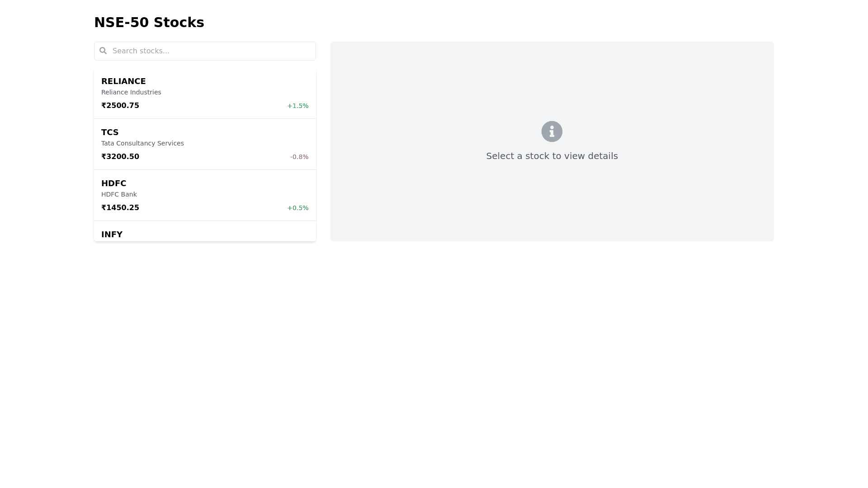Click the Reliance Industries subtitle text
This screenshot has width=868, height=488.
click(x=131, y=92)
